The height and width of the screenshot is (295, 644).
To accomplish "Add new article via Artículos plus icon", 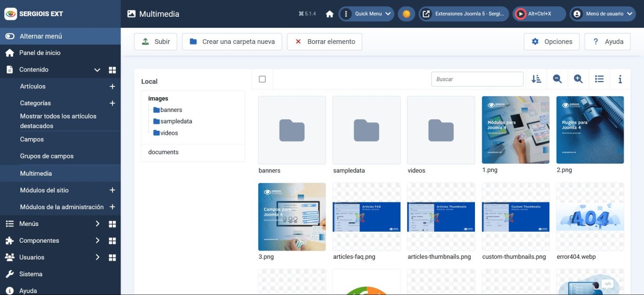I will pyautogui.click(x=112, y=86).
